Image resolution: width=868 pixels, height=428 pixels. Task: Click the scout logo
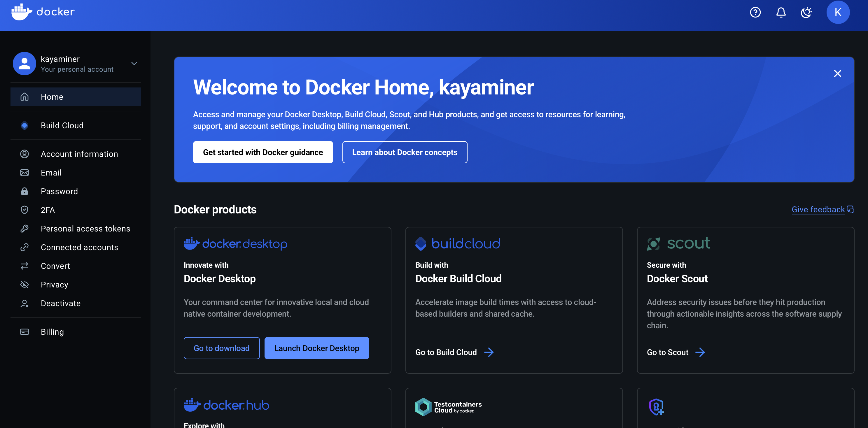[678, 243]
